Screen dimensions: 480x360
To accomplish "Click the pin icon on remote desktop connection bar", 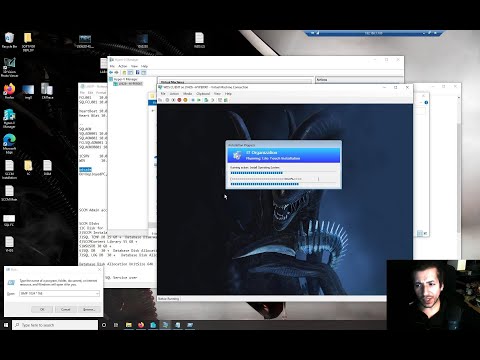I will pyautogui.click(x=312, y=33).
